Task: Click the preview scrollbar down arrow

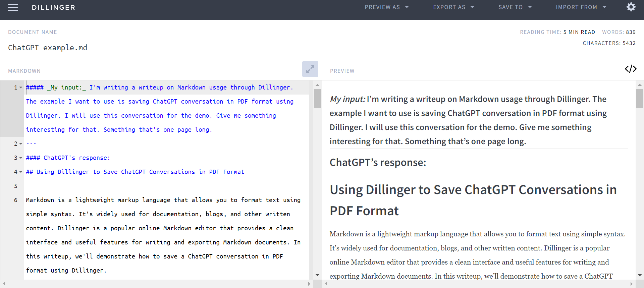Action: (x=640, y=275)
